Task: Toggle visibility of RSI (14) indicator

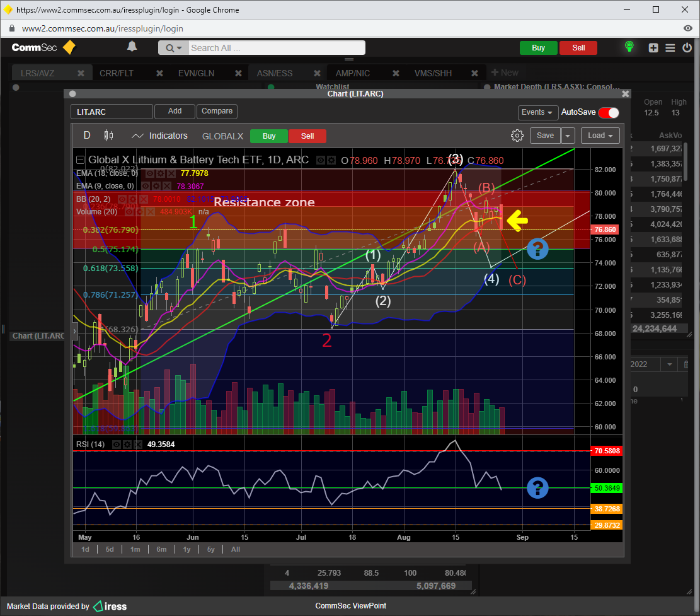Action: point(117,445)
